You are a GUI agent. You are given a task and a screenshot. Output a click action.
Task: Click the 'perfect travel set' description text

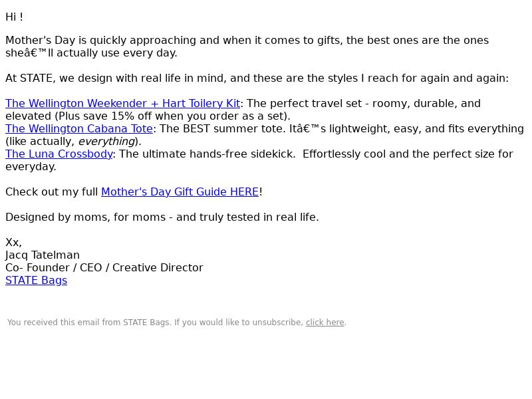tap(362, 104)
